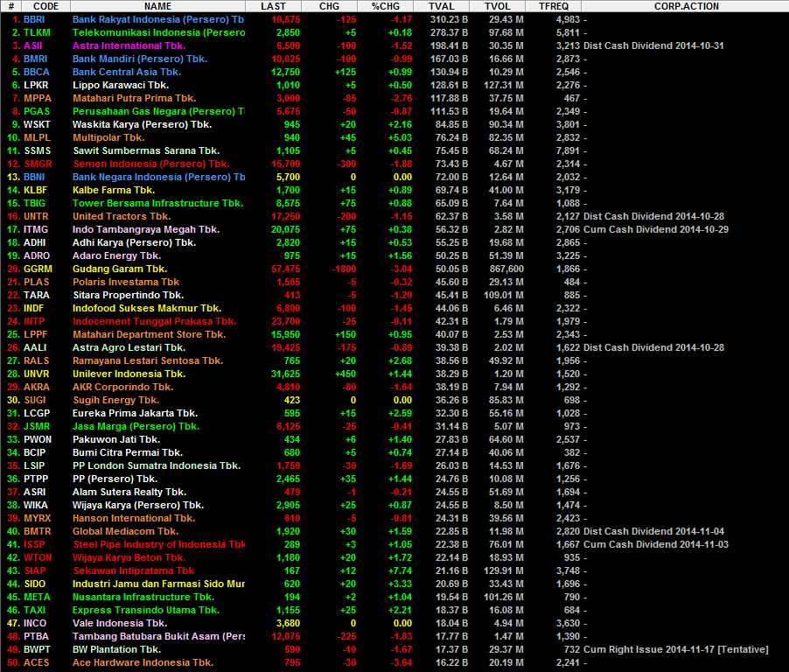This screenshot has width=789, height=672.
Task: Click Unilever Indonesia Tbk. name
Action: point(129,374)
